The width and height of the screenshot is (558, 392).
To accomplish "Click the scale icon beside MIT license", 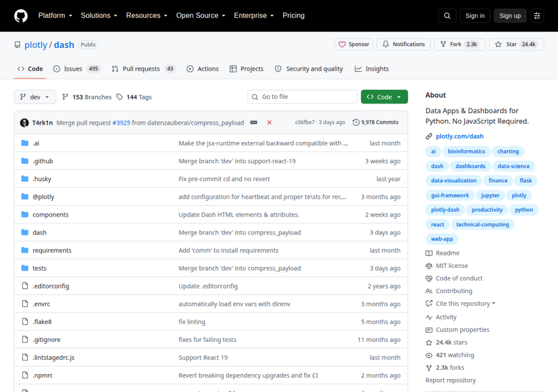I will (429, 266).
